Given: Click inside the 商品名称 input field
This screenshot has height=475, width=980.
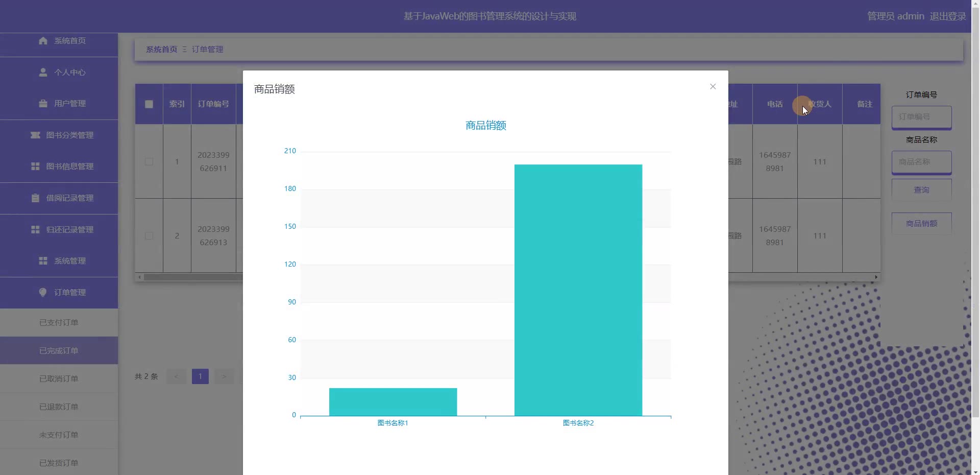Looking at the screenshot, I should (x=922, y=162).
